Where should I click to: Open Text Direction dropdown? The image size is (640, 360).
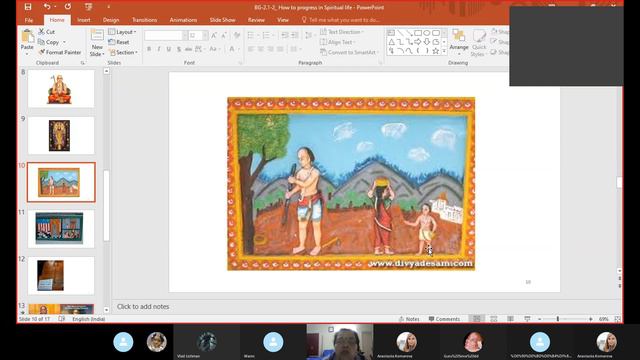coord(342,32)
